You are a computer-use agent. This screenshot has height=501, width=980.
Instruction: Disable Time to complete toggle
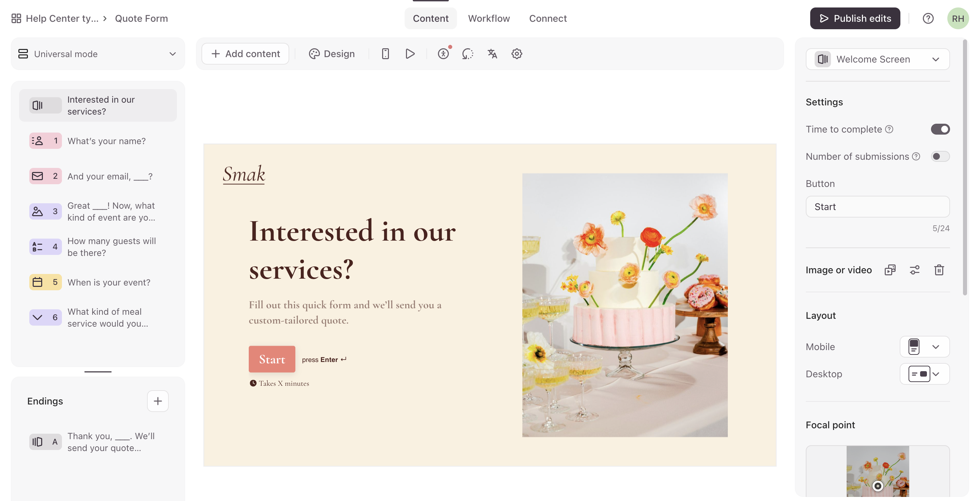pyautogui.click(x=940, y=129)
